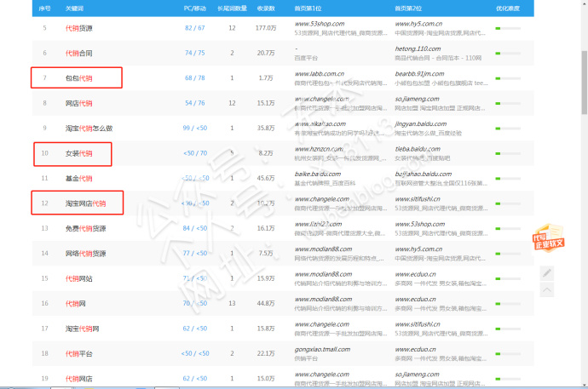Screen dimensions: 588x389
Task: Open keyword 淘宝代销网 in row 17
Action: (82, 329)
